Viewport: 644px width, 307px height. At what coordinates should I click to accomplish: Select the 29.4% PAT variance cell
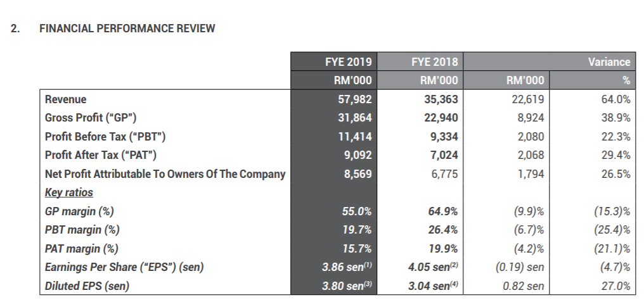(x=616, y=155)
